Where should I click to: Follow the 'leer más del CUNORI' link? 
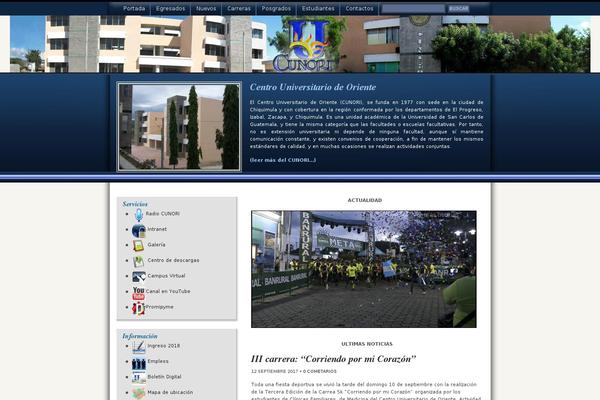pos(283,160)
